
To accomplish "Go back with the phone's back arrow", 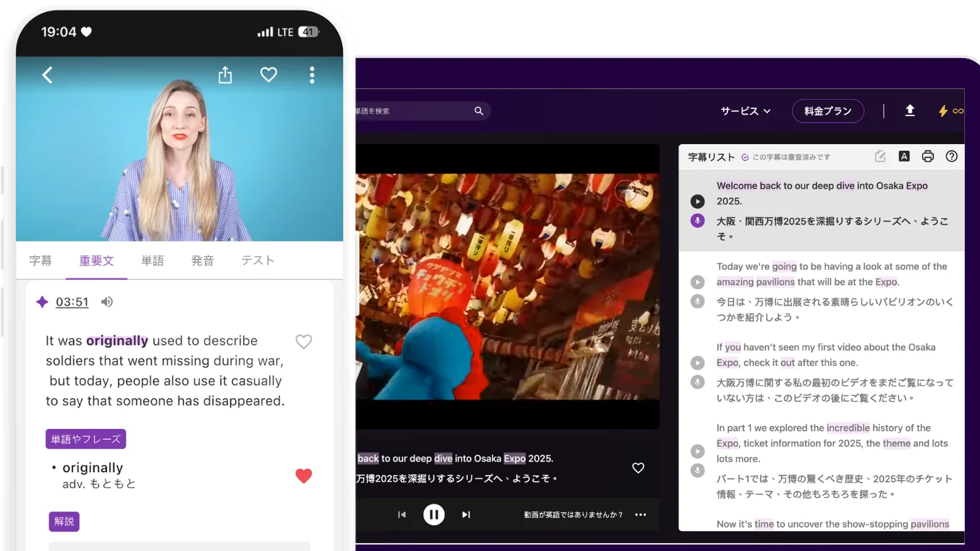I will tap(47, 75).
